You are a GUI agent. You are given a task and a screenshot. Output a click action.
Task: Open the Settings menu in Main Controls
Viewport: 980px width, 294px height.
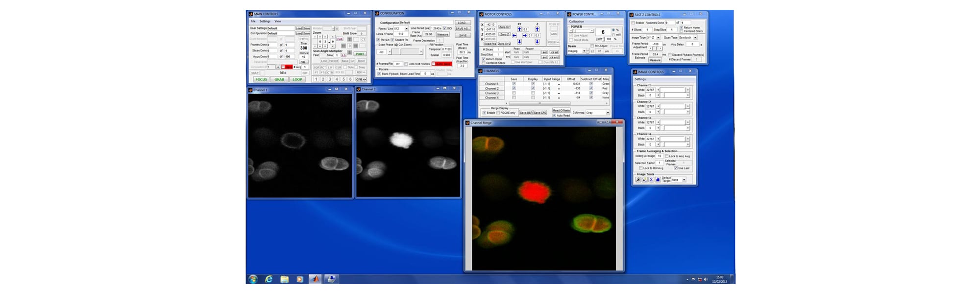[x=265, y=22]
